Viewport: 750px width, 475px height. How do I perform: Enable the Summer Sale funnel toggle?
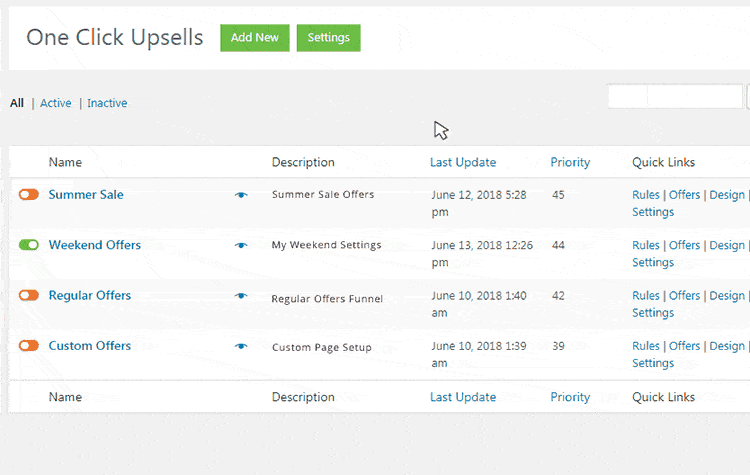[29, 195]
